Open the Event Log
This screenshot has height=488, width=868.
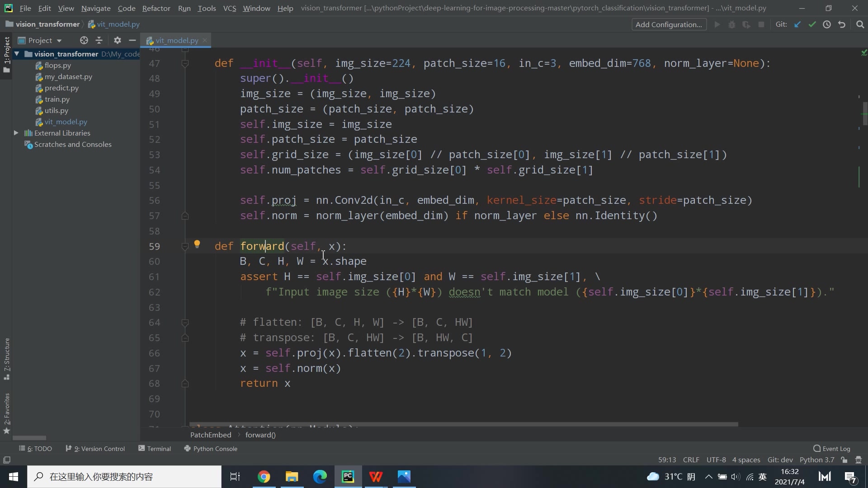(832, 449)
